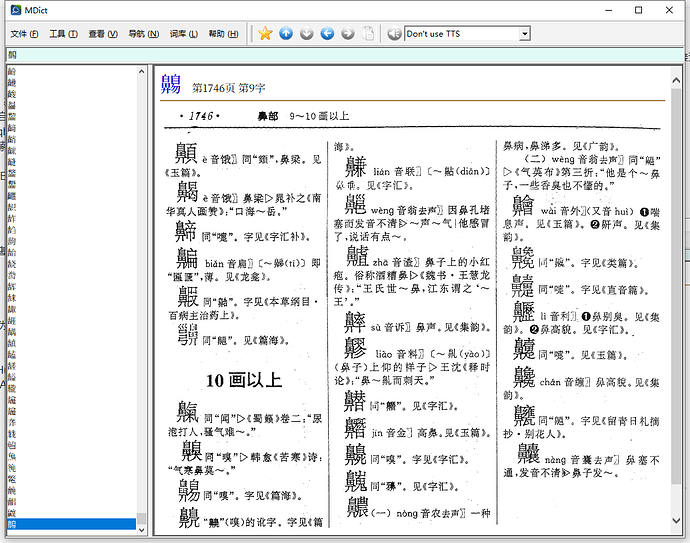Open the 帮助(H) menu
The width and height of the screenshot is (690, 543).
(223, 34)
